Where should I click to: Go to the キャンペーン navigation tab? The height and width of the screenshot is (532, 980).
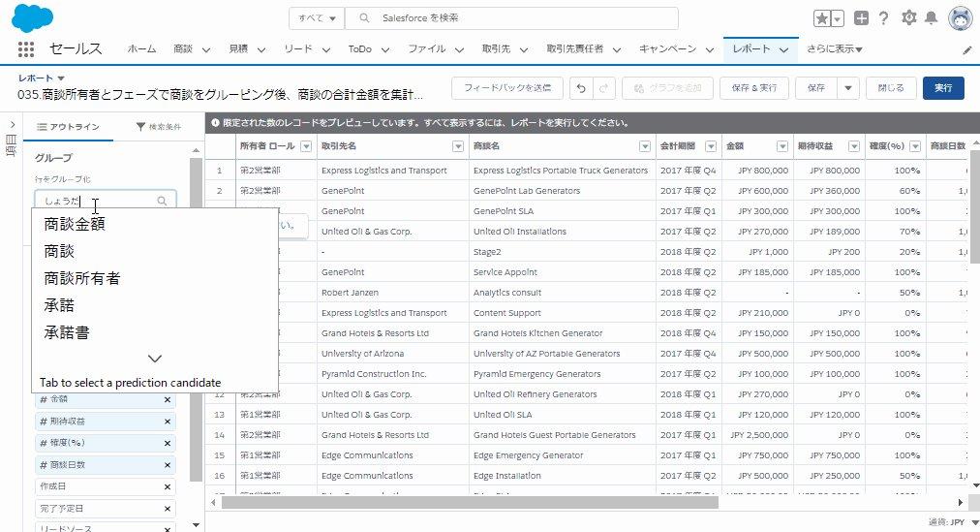point(667,48)
